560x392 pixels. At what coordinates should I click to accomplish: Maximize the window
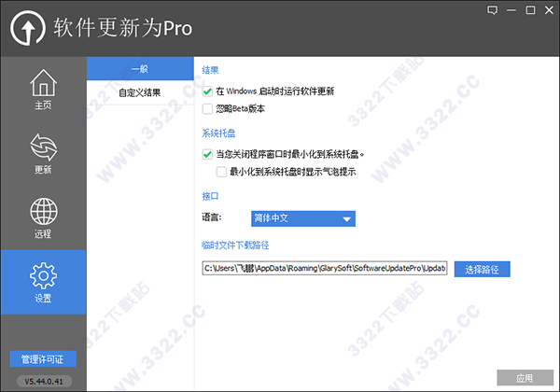point(531,10)
